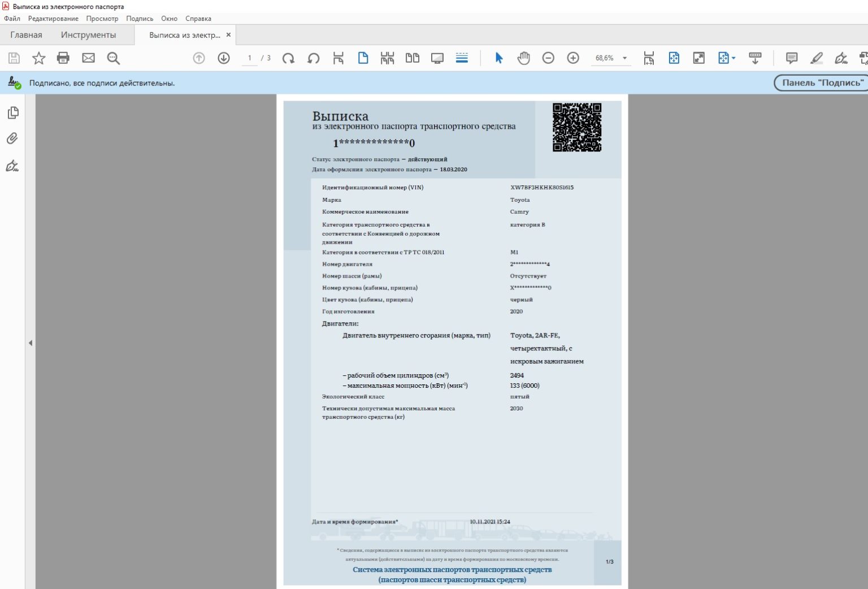Switch to read mode monitor icon
868x589 pixels.
[x=437, y=58]
